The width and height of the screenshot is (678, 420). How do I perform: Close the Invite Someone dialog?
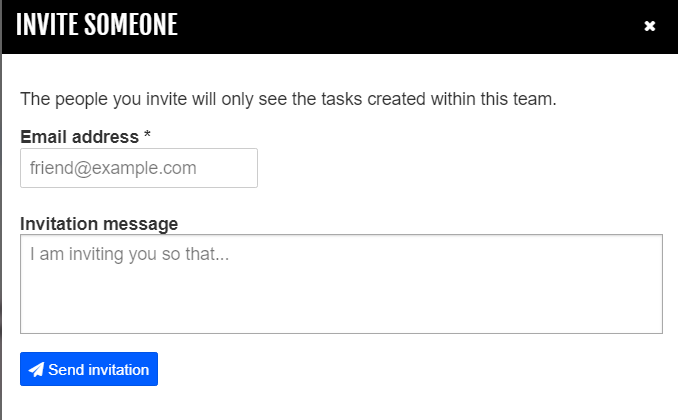(x=650, y=26)
